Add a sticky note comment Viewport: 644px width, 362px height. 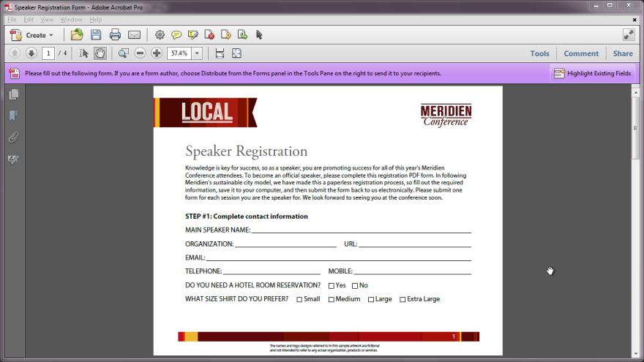tap(176, 35)
